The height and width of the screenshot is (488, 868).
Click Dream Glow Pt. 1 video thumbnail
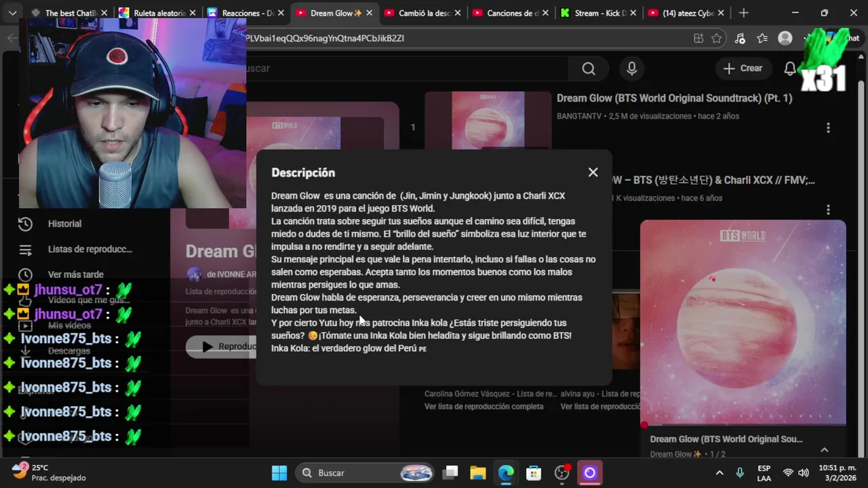coord(488,121)
